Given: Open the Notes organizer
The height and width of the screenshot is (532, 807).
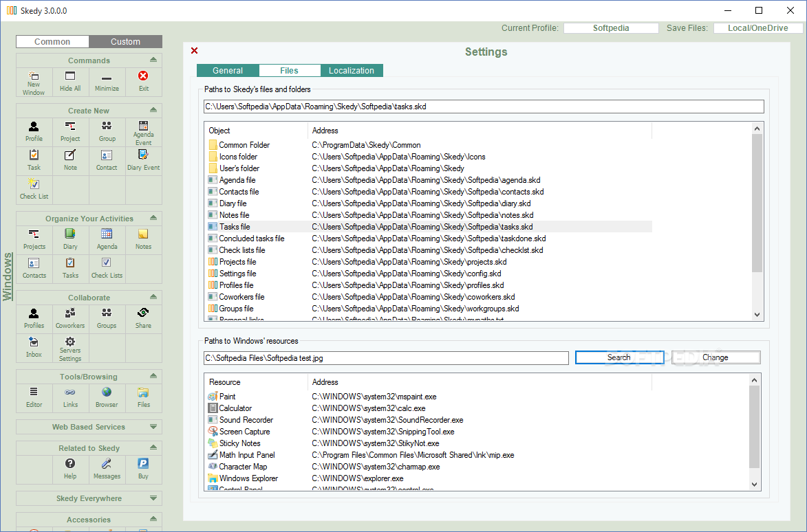Looking at the screenshot, I should pos(144,239).
